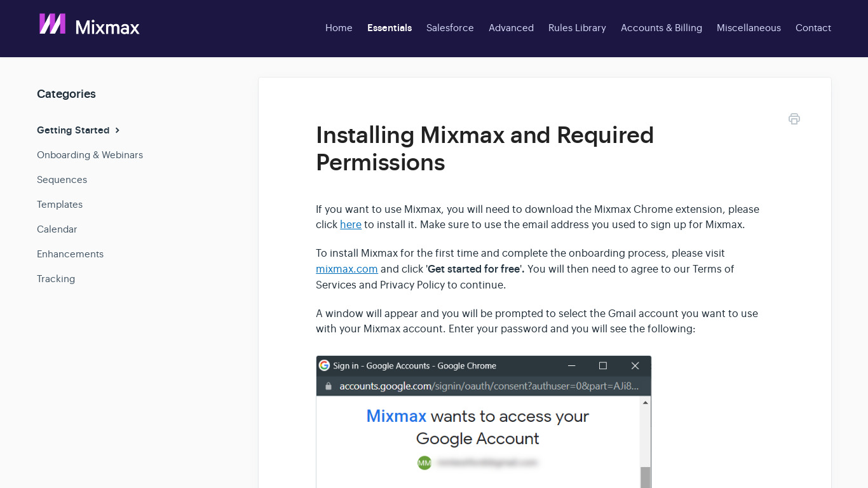Click the lock icon in screenshot address bar
Screen dimensions: 868x488
[x=329, y=386]
